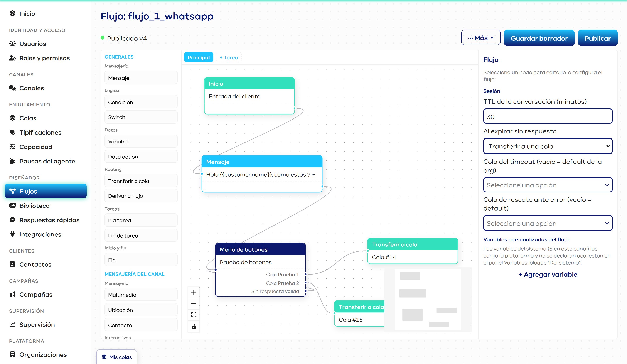Select the Inicio node on canvas

click(249, 96)
